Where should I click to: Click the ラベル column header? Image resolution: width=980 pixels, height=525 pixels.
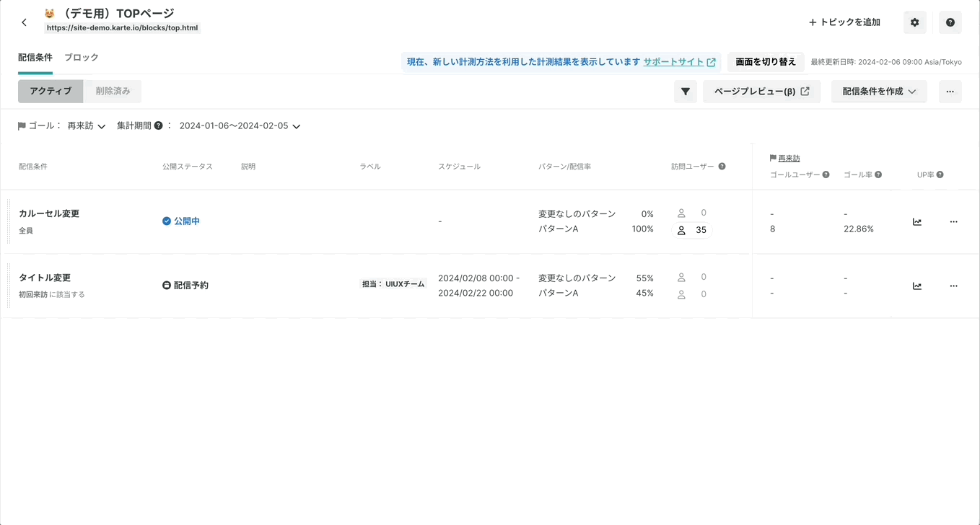[370, 167]
